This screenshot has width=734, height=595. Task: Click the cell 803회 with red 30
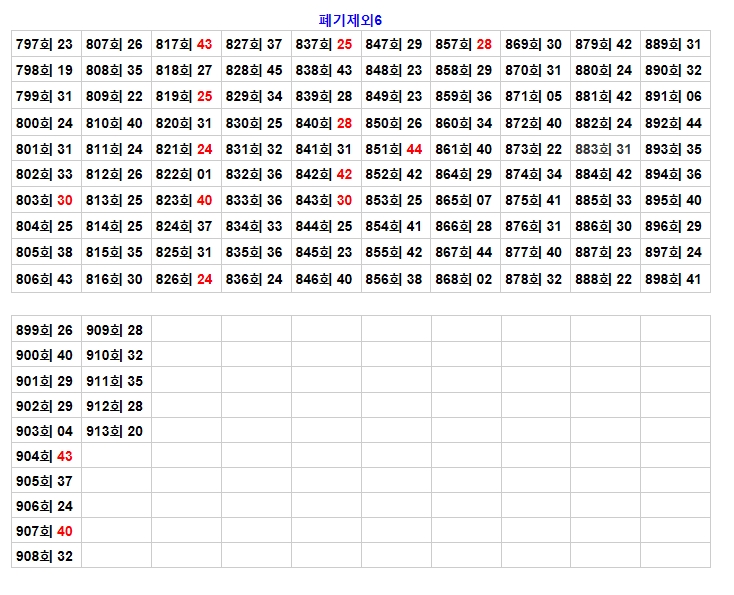pyautogui.click(x=45, y=200)
